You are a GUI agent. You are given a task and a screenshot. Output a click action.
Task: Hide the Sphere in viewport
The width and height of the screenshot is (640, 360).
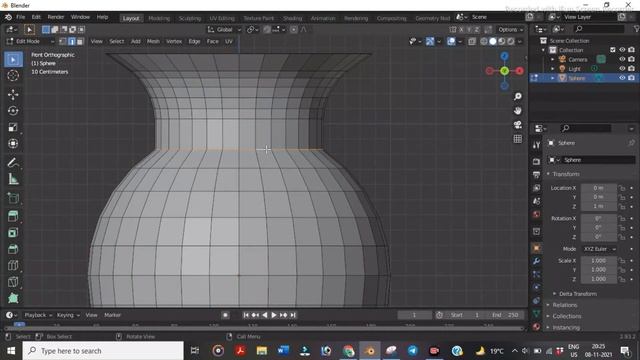click(622, 78)
